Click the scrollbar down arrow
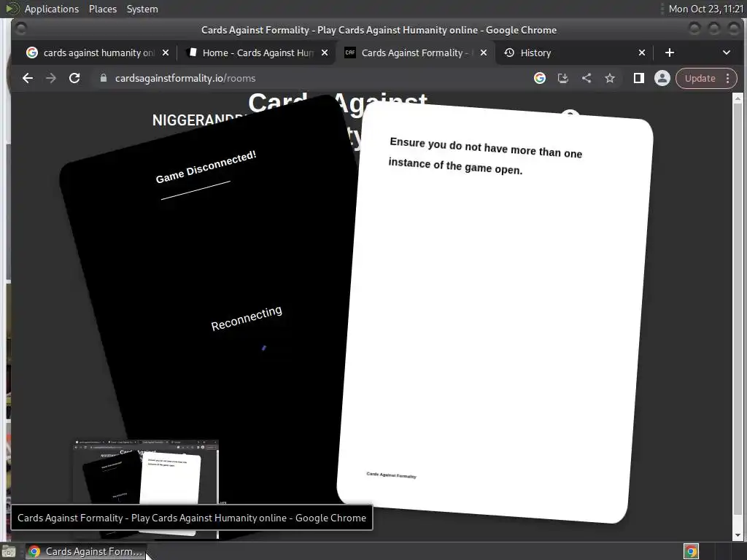This screenshot has width=747, height=560. click(738, 535)
